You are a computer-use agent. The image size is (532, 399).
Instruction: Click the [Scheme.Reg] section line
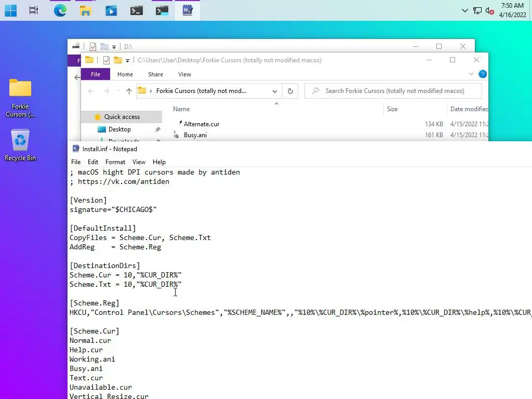[x=95, y=303]
